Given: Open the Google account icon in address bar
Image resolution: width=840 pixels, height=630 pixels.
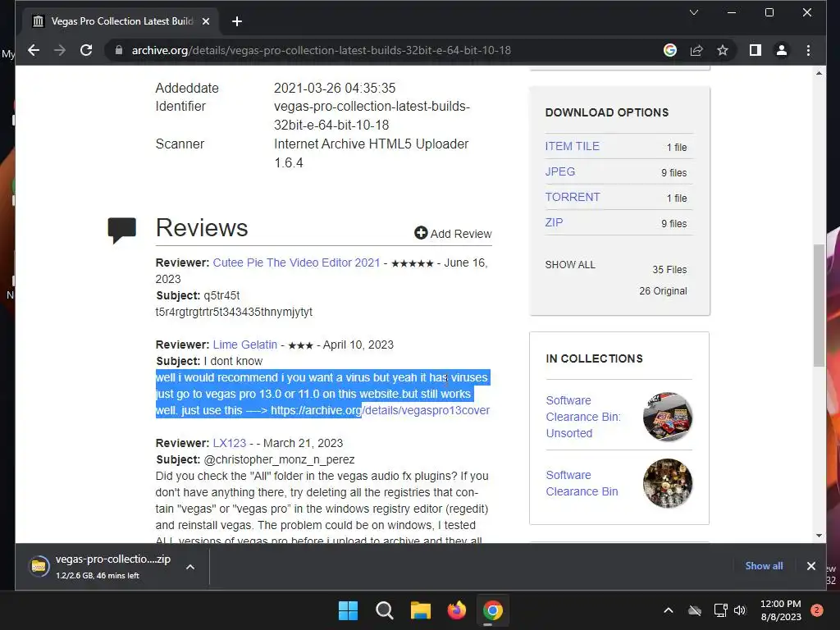Looking at the screenshot, I should [669, 50].
